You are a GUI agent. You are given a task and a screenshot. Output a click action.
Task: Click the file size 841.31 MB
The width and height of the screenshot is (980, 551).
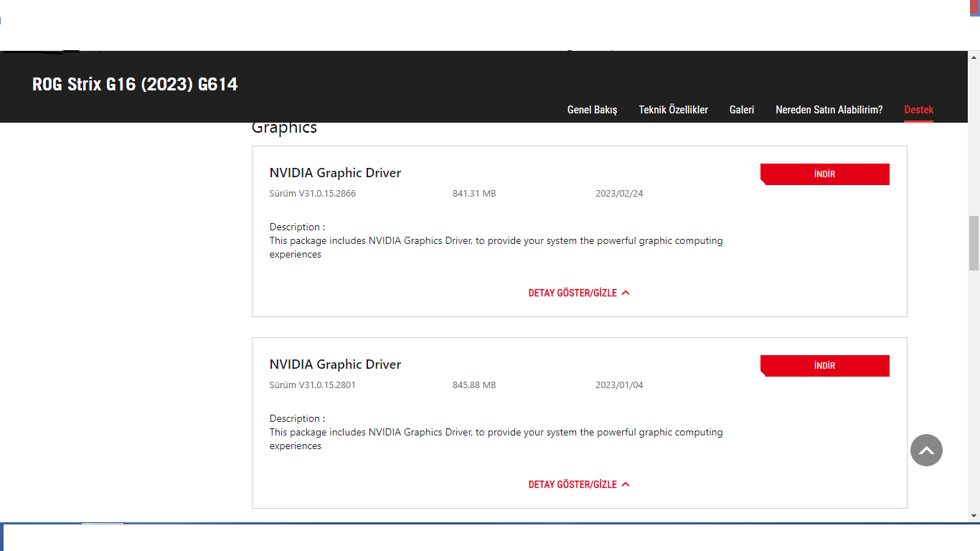coord(474,194)
